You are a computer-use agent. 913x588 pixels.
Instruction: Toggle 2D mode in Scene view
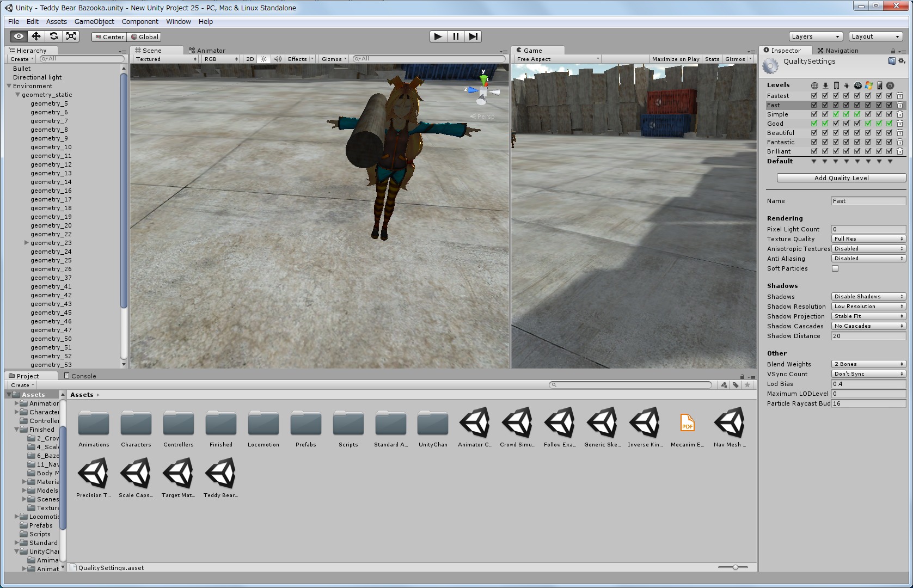tap(250, 59)
